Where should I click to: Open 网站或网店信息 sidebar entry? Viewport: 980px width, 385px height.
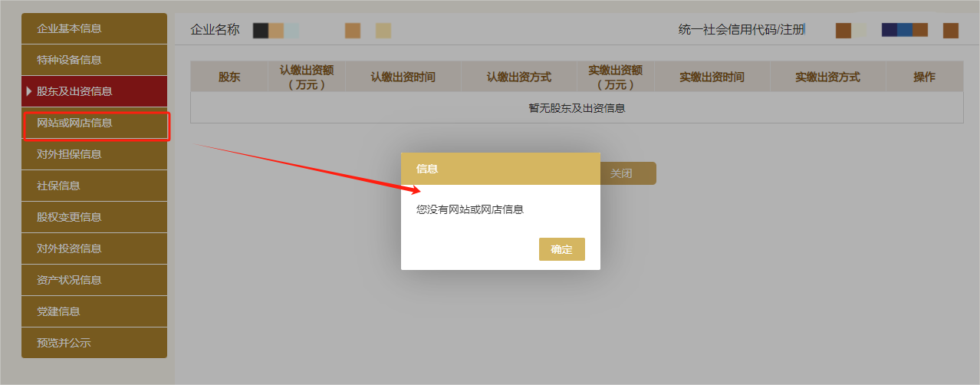94,123
